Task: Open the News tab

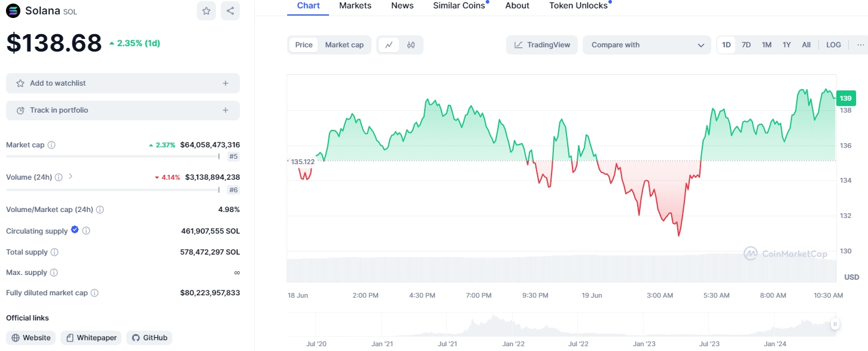Action: pyautogui.click(x=403, y=6)
